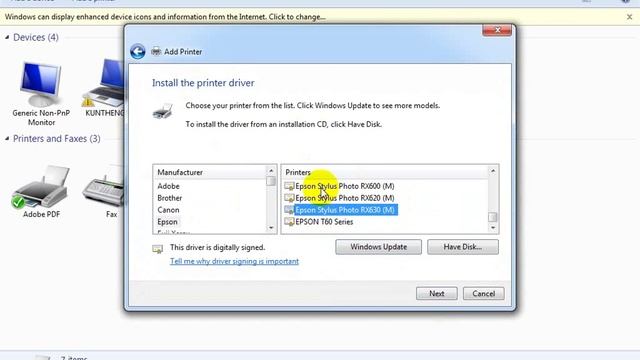
Task: Click icon beside Epson Stylus Photo RX620 (M)
Action: click(x=289, y=198)
